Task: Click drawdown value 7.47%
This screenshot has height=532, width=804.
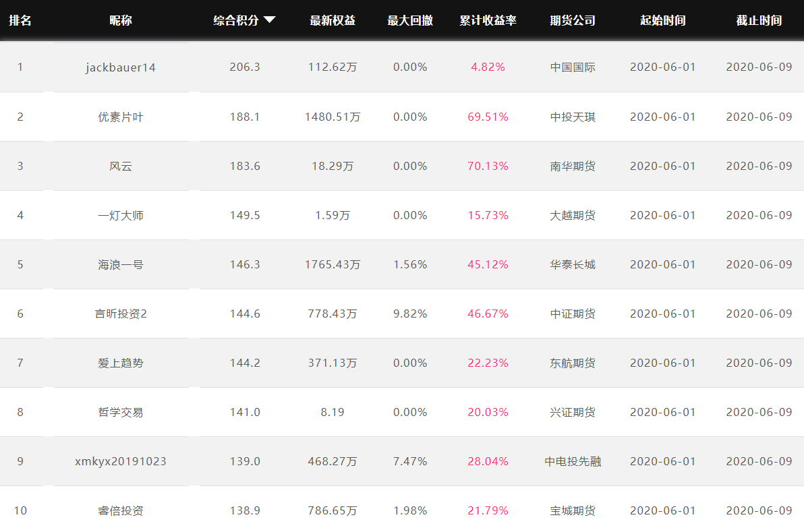Action: point(409,461)
